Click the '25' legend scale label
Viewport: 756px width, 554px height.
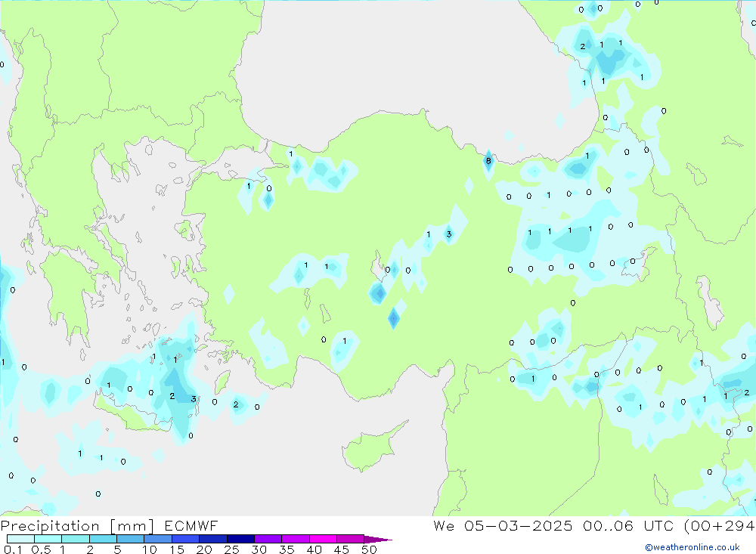pyautogui.click(x=232, y=549)
